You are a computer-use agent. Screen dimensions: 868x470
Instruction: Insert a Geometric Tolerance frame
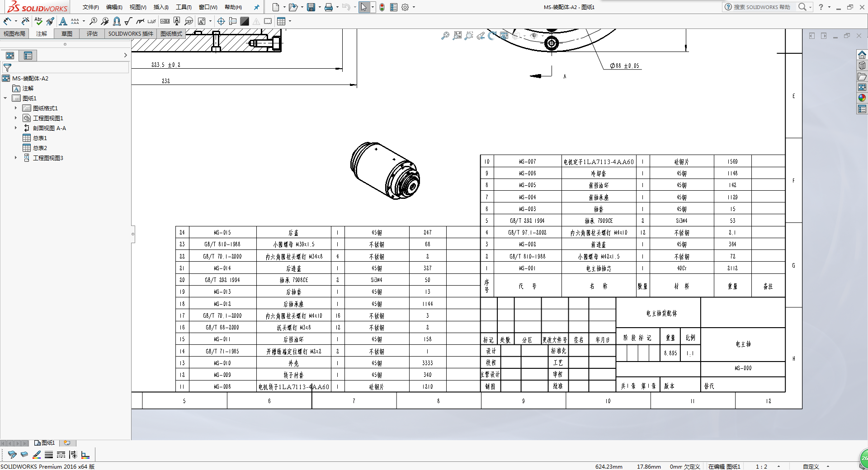pos(165,21)
